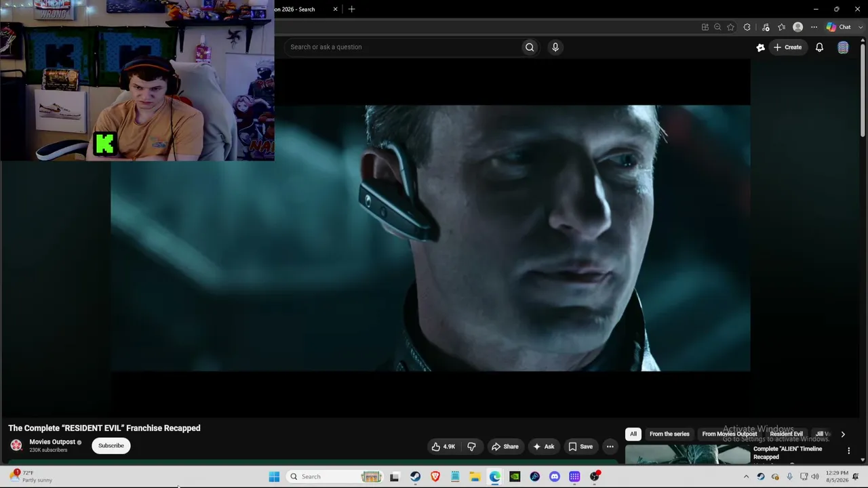
Task: Open the favorites list icon in toolbar
Action: tap(782, 27)
